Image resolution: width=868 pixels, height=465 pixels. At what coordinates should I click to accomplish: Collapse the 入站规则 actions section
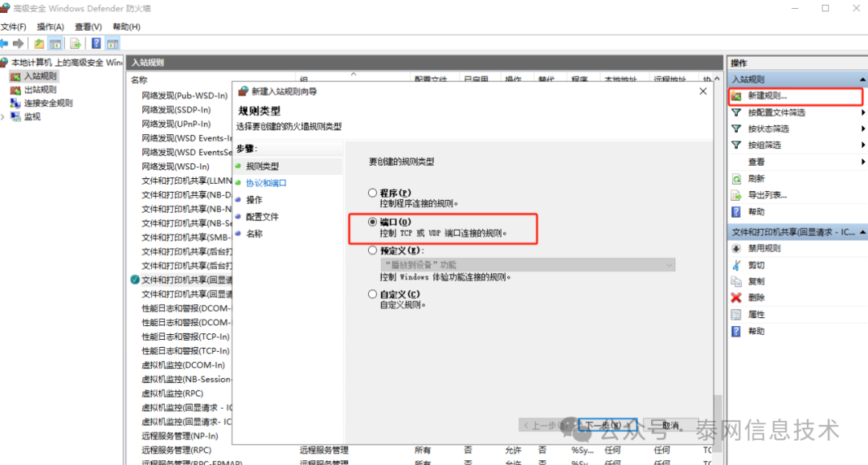coord(862,80)
